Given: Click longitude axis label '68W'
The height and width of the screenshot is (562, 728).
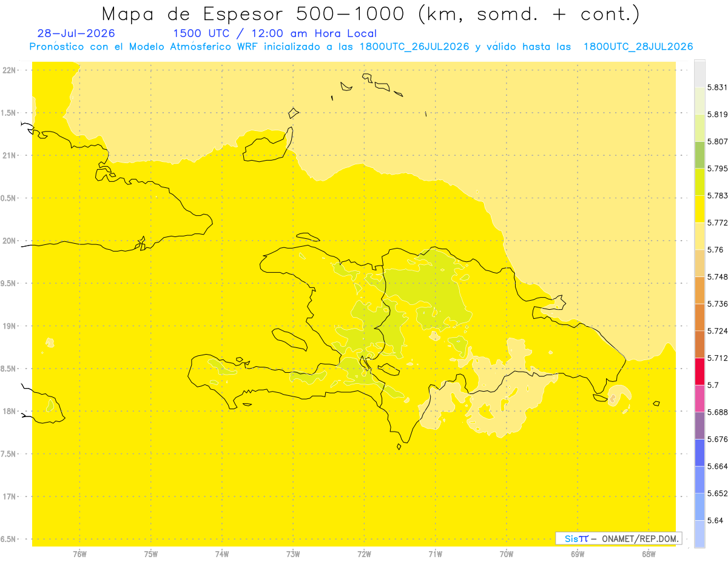Looking at the screenshot, I should tap(649, 554).
